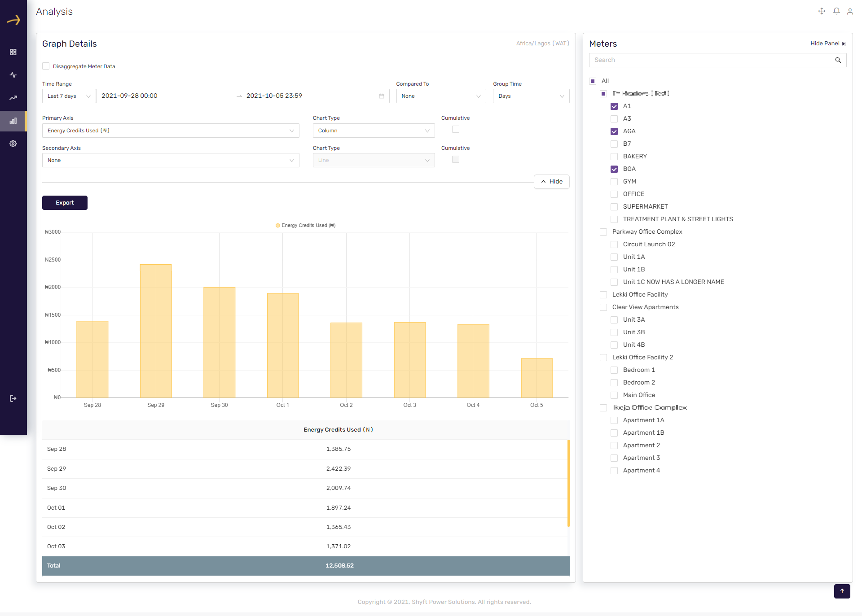The image size is (862, 616).
Task: Click the calendar icon in the date range field
Action: coord(382,96)
